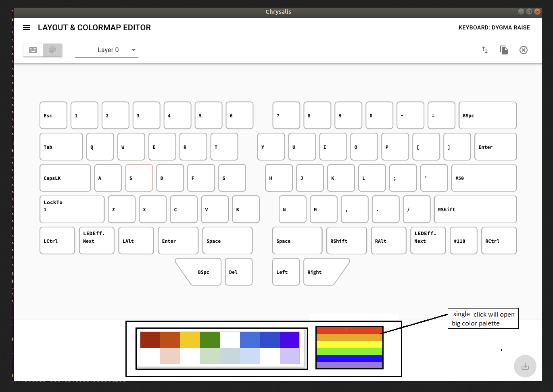553x392 pixels.
Task: Click the LAYOUT & COLORMAP EDITOR heading
Action: point(94,27)
